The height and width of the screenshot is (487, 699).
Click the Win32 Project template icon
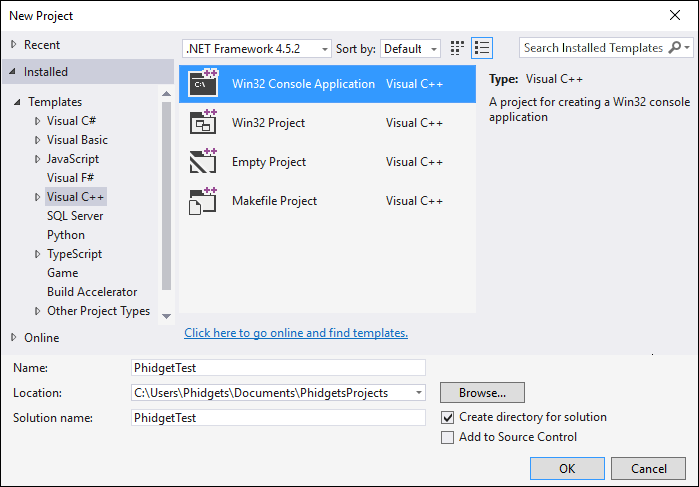203,123
